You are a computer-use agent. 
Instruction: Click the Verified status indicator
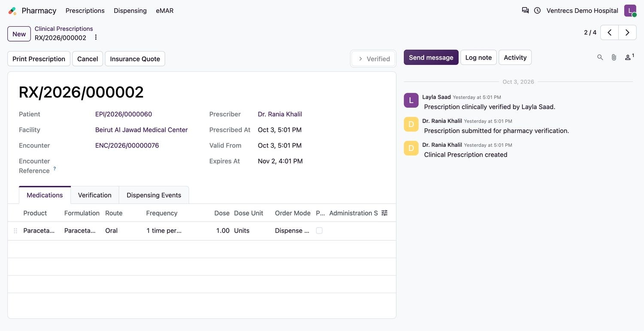(374, 59)
